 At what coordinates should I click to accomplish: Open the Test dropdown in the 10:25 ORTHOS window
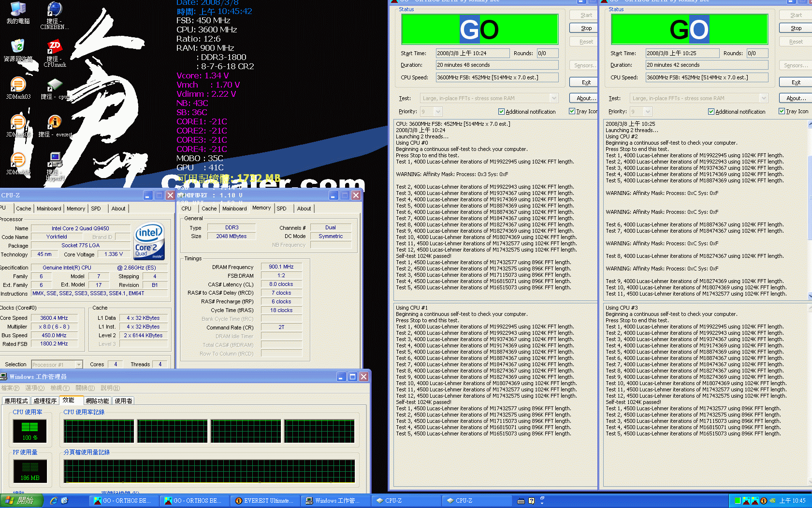pyautogui.click(x=699, y=98)
